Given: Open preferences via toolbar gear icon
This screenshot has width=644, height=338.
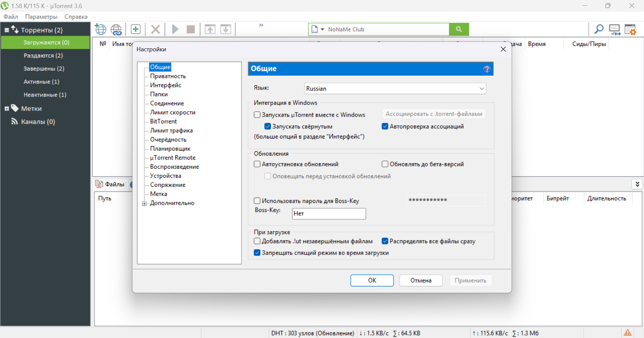Looking at the screenshot, I should pyautogui.click(x=630, y=30).
